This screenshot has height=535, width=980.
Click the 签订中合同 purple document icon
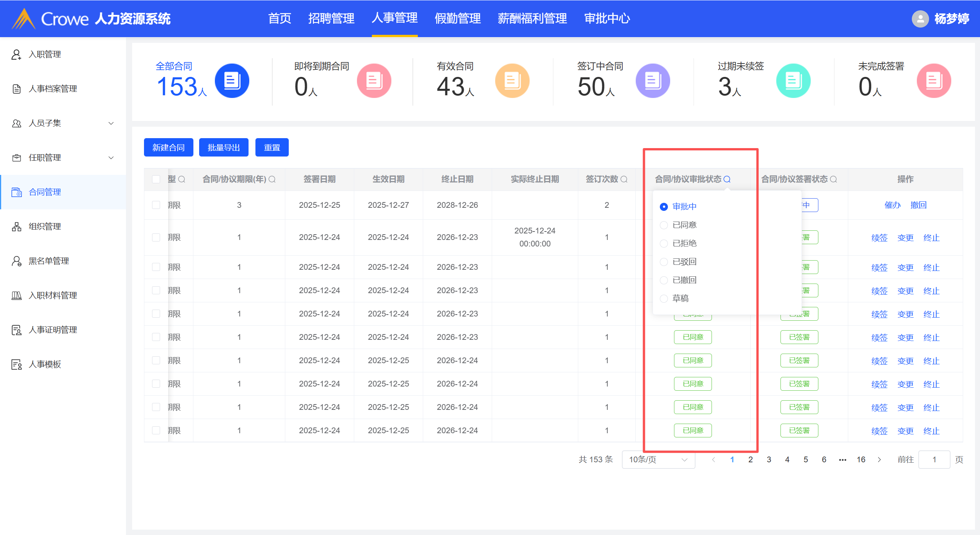(x=653, y=81)
